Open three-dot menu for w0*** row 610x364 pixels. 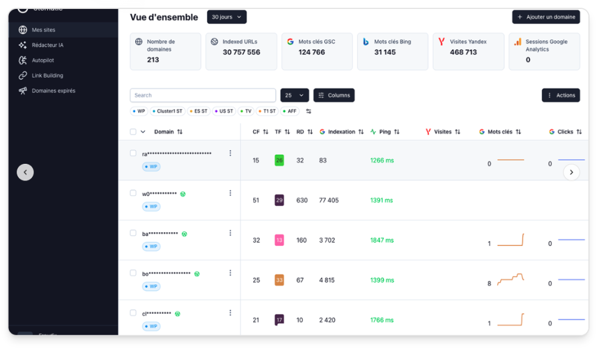coord(231,193)
